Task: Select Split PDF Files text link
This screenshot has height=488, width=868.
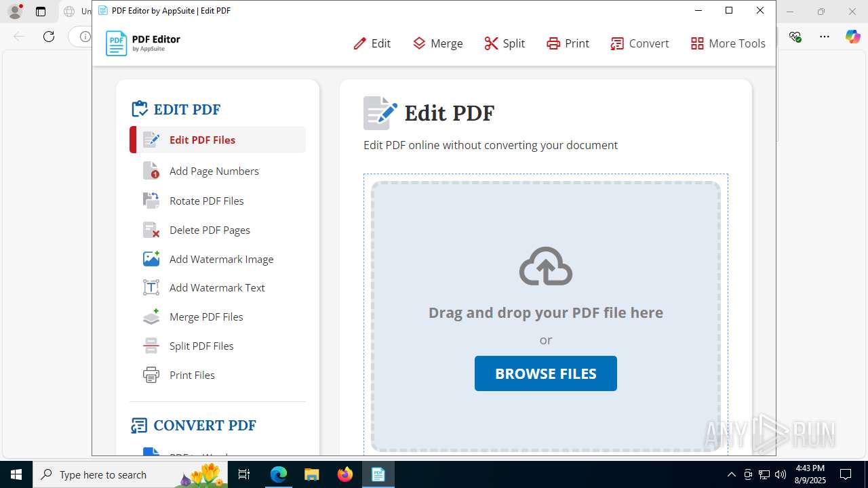Action: (201, 346)
